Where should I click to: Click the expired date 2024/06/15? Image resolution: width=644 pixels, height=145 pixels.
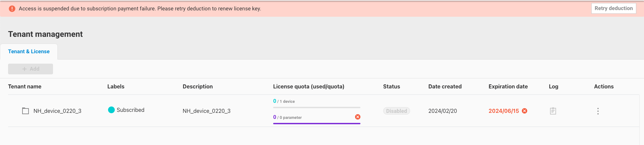(503, 111)
